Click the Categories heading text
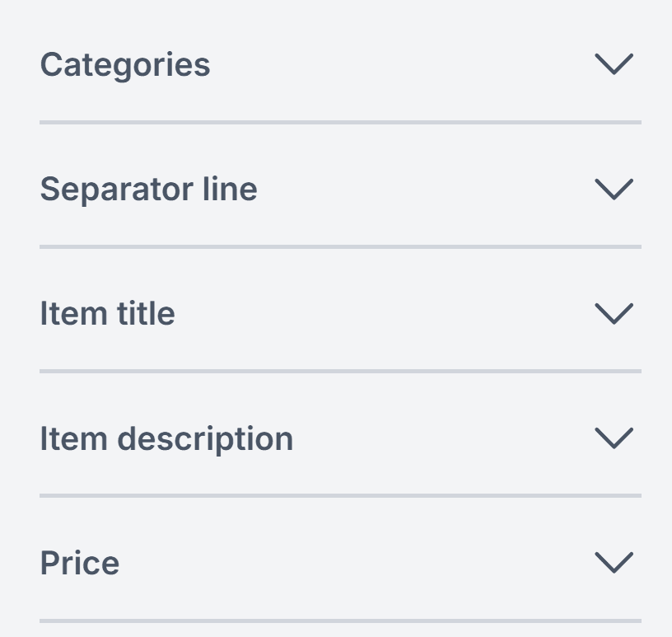Image resolution: width=672 pixels, height=637 pixels. 125,64
